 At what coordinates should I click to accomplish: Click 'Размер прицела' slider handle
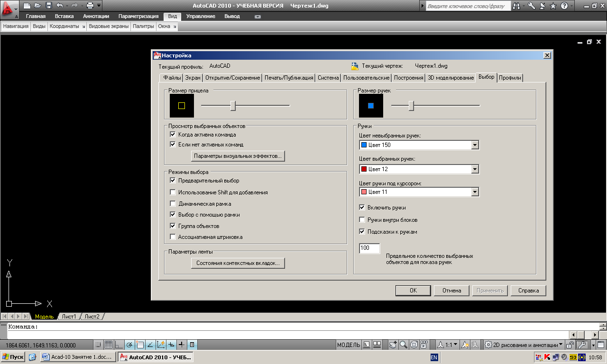pos(233,105)
